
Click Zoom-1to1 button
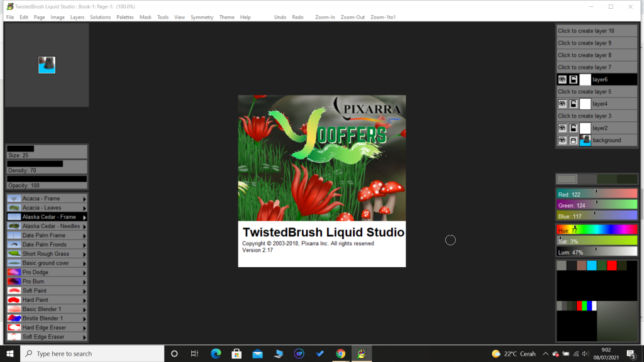[x=383, y=17]
